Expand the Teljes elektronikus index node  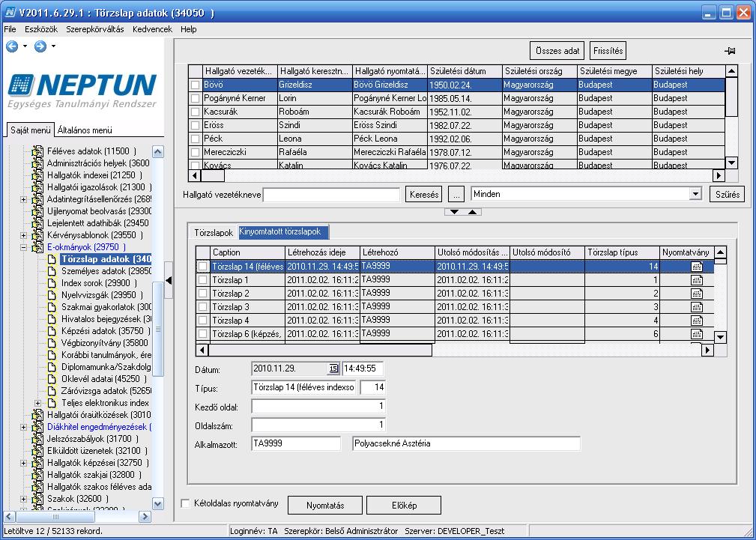coord(37,403)
